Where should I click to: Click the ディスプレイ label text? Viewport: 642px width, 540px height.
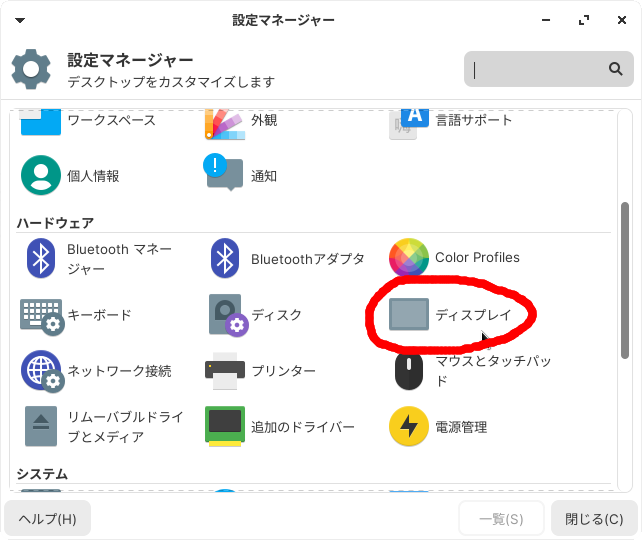pyautogui.click(x=473, y=314)
